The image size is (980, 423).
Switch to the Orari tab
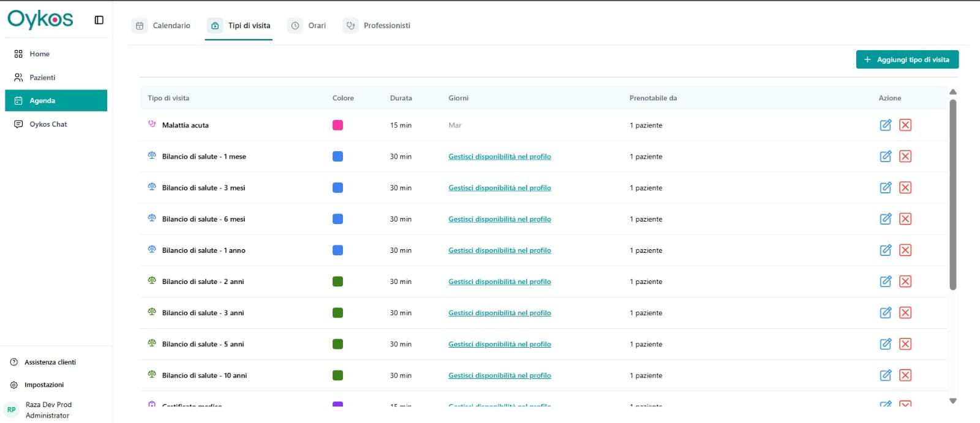pyautogui.click(x=307, y=26)
